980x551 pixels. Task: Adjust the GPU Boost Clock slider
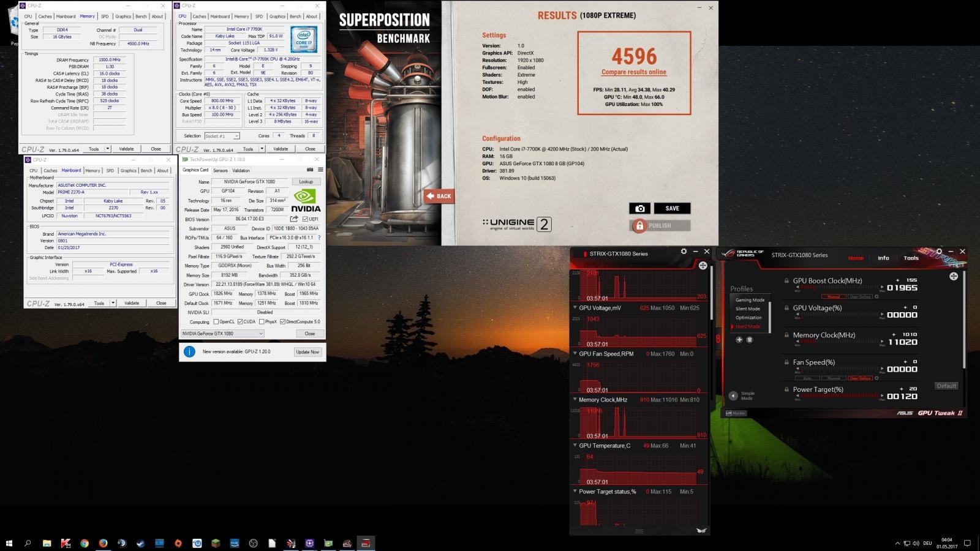839,288
